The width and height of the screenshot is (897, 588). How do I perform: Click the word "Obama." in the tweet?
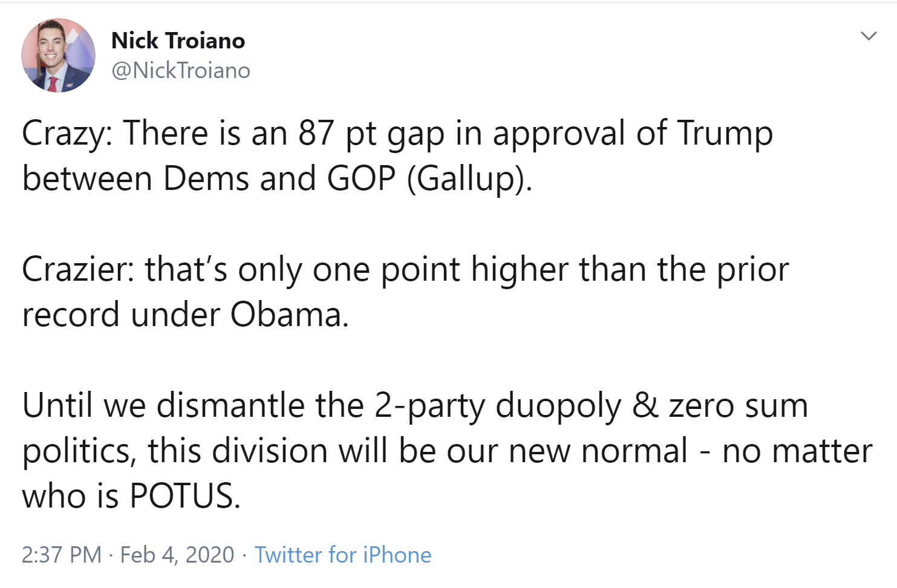coord(289,315)
